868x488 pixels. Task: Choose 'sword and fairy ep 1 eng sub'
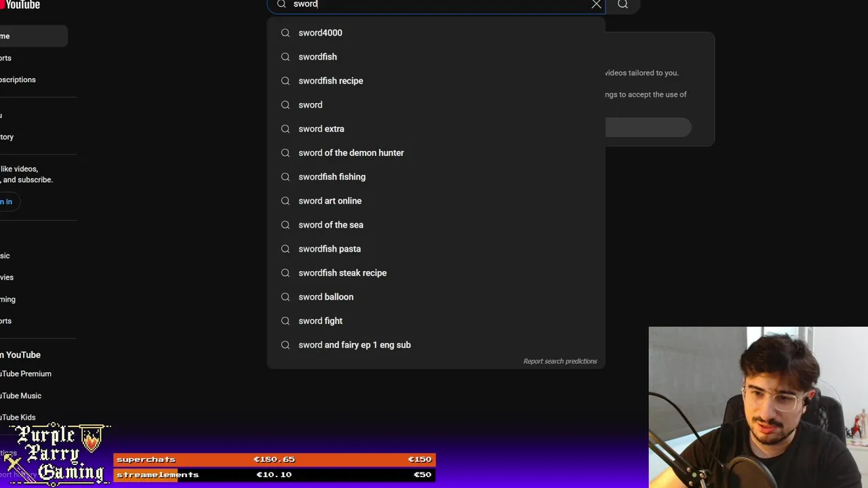click(436, 345)
